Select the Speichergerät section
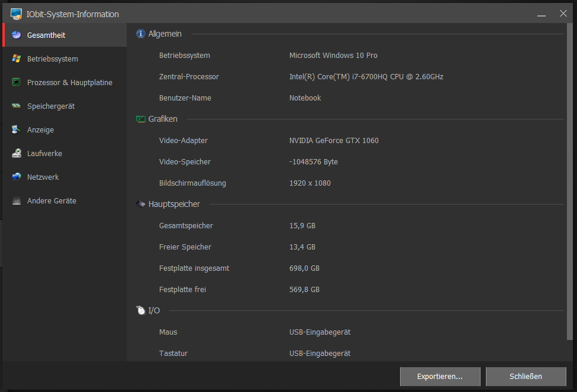This screenshot has width=577, height=392. [x=65, y=106]
